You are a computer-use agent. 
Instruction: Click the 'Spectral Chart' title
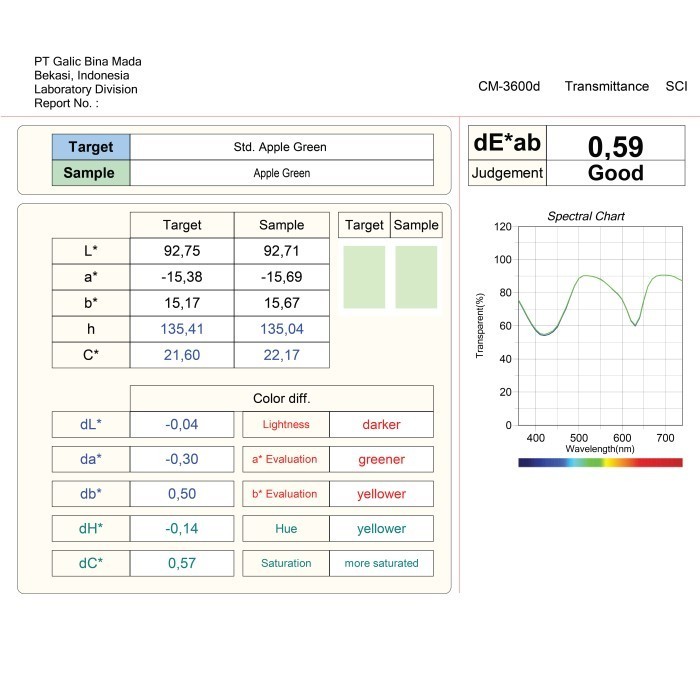click(586, 217)
